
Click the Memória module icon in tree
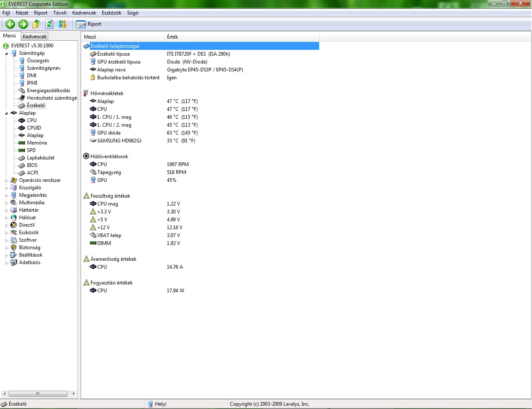pos(22,143)
